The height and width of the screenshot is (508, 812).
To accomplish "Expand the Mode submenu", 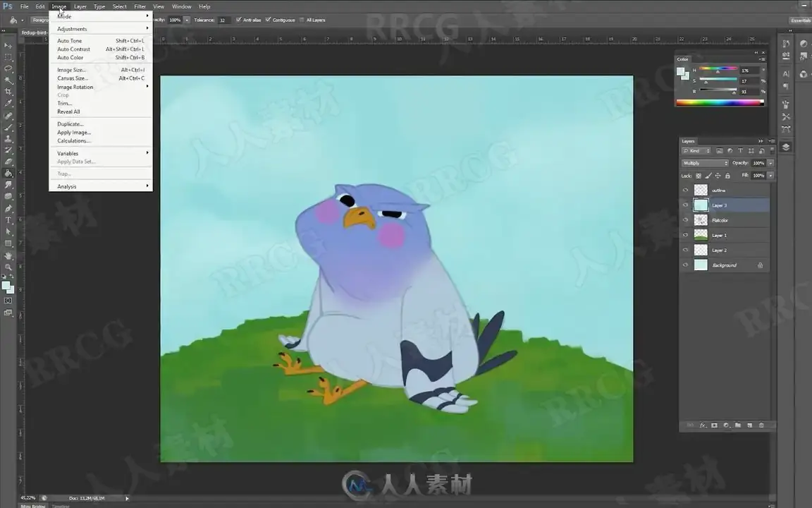I will pos(102,17).
